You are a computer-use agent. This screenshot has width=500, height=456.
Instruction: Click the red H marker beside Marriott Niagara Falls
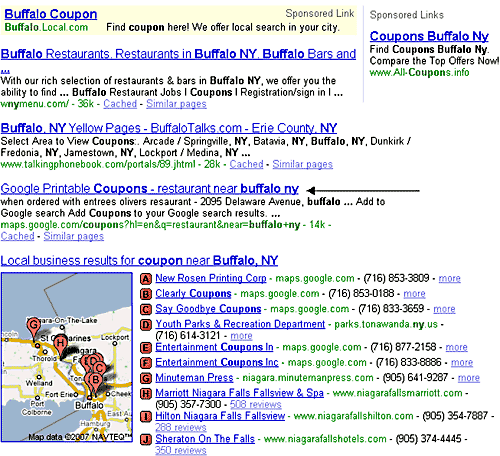click(146, 393)
